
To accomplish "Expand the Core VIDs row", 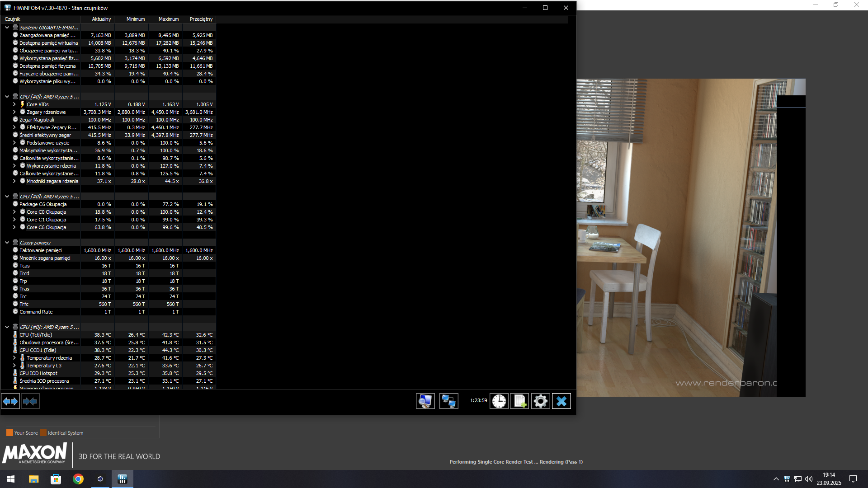I will (x=14, y=104).
